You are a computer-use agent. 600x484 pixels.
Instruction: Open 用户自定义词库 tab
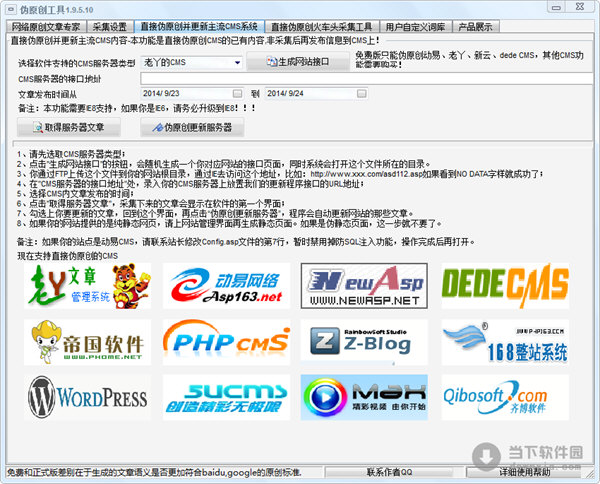416,27
